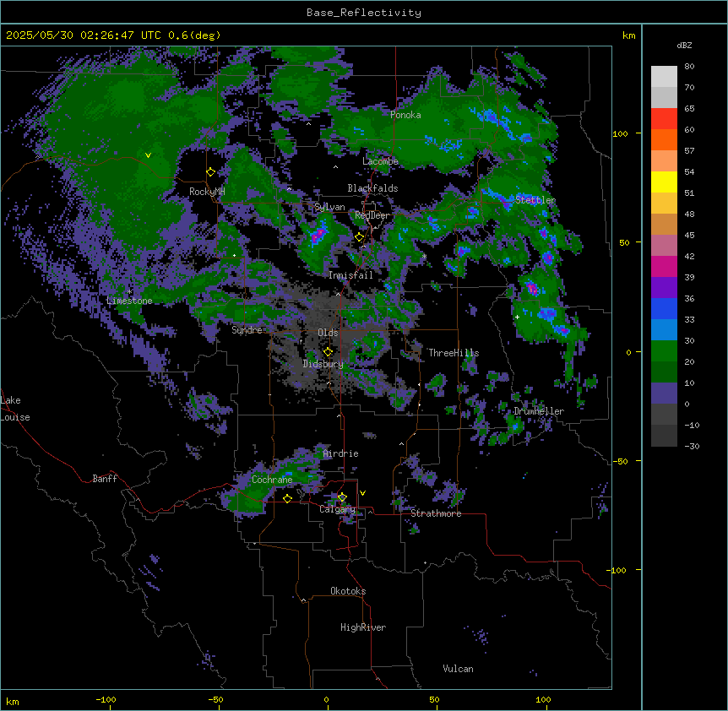Click the Innisfail town label
Viewport: 728px width, 711px height.
[350, 275]
